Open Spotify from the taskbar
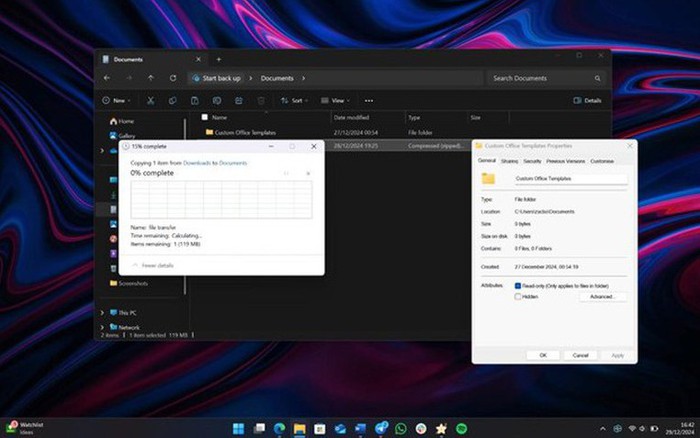The height and width of the screenshot is (438, 700). pyautogui.click(x=462, y=428)
